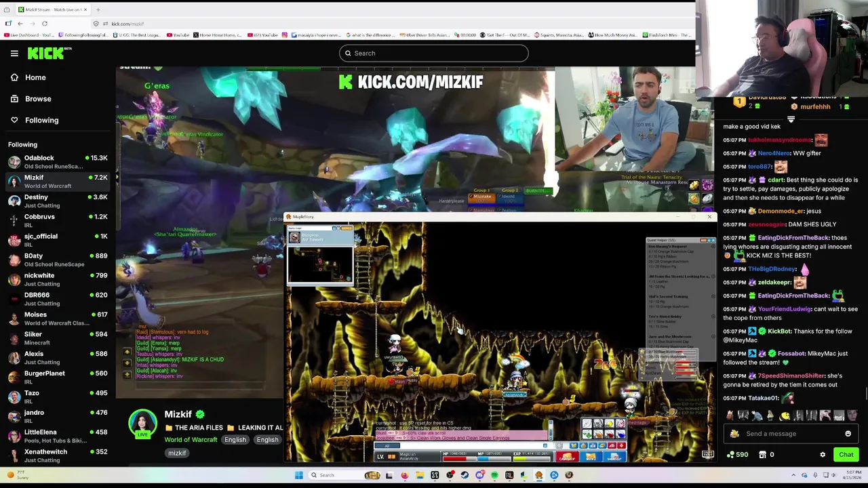
Task: Open a new browser tab
Action: [98, 9]
